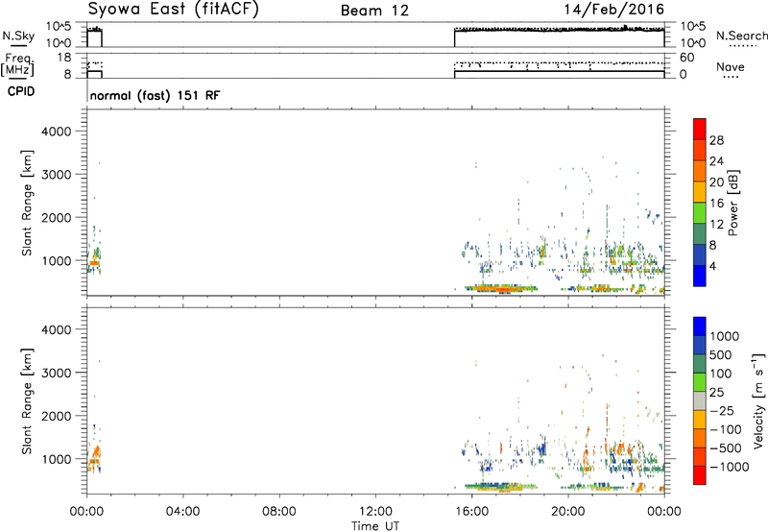The image size is (768, 532).
Task: Click the "24" power colorbar tick
Action: 716,161
